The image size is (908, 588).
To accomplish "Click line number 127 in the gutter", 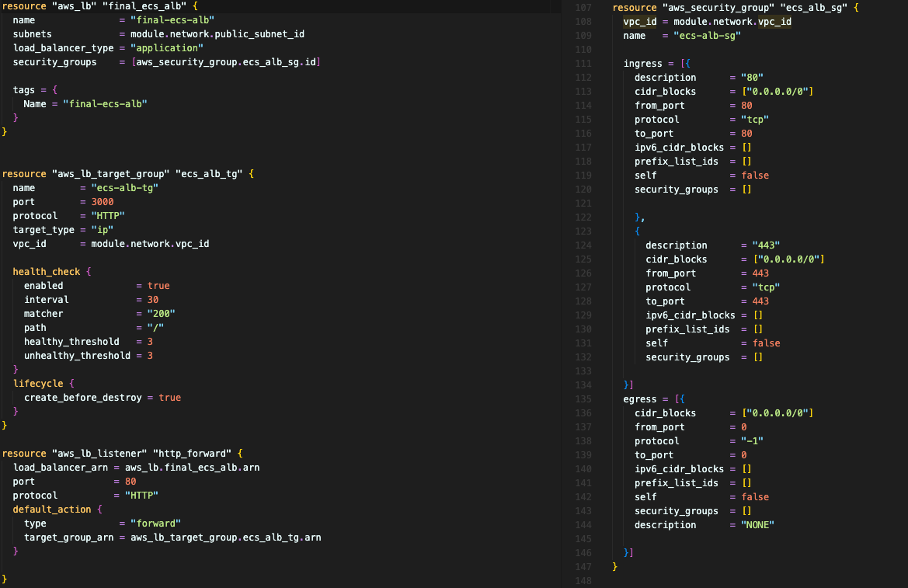I will pyautogui.click(x=583, y=287).
